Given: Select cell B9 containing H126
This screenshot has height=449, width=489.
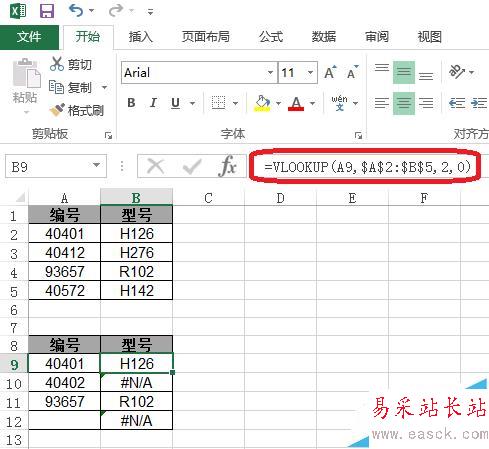Looking at the screenshot, I should pos(137,363).
